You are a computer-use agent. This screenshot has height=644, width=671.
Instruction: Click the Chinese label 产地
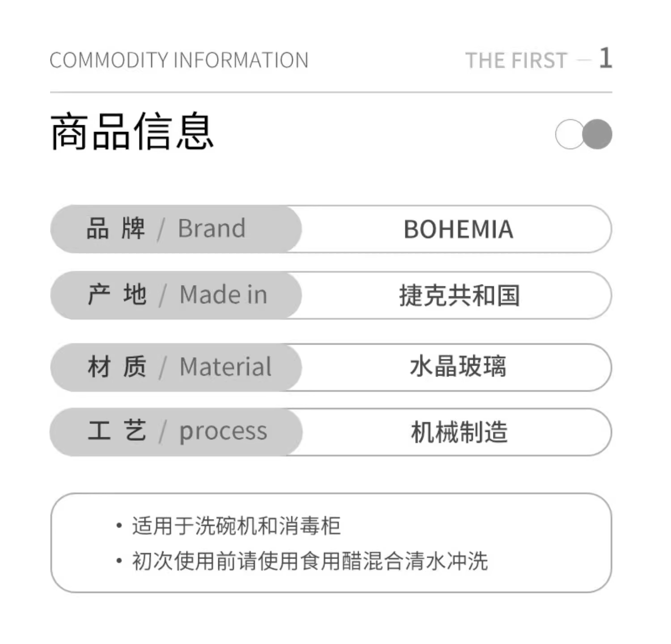click(117, 295)
